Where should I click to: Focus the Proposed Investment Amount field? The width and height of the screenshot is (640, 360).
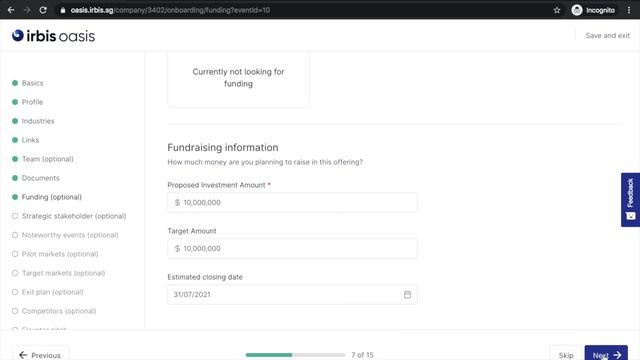point(292,202)
